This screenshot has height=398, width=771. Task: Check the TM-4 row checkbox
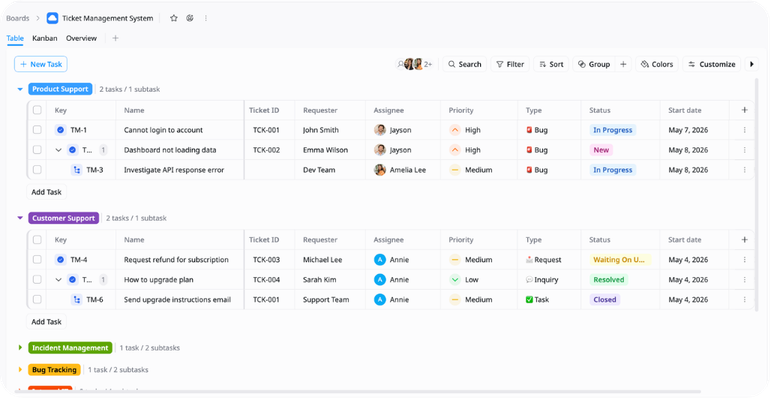point(37,259)
